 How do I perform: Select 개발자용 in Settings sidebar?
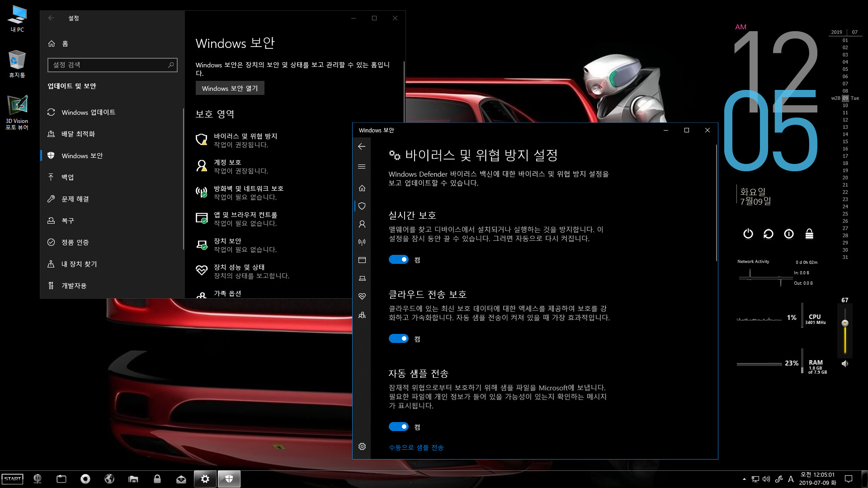(112, 286)
